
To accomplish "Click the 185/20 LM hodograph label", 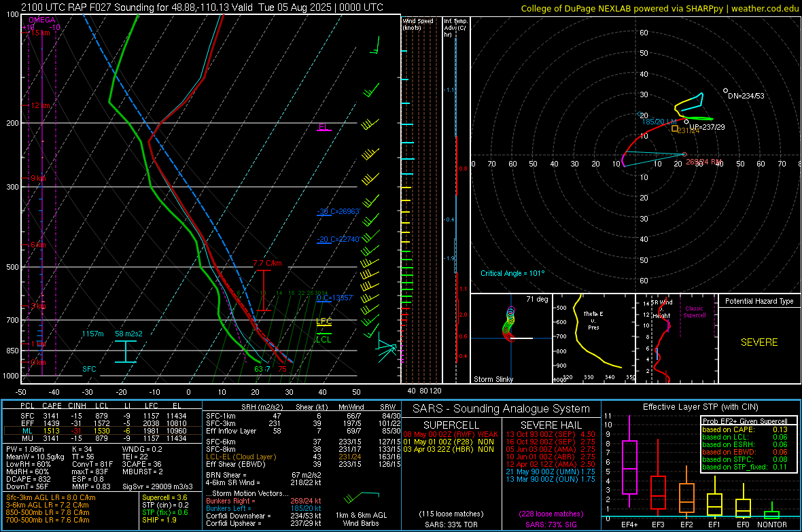I will (659, 122).
